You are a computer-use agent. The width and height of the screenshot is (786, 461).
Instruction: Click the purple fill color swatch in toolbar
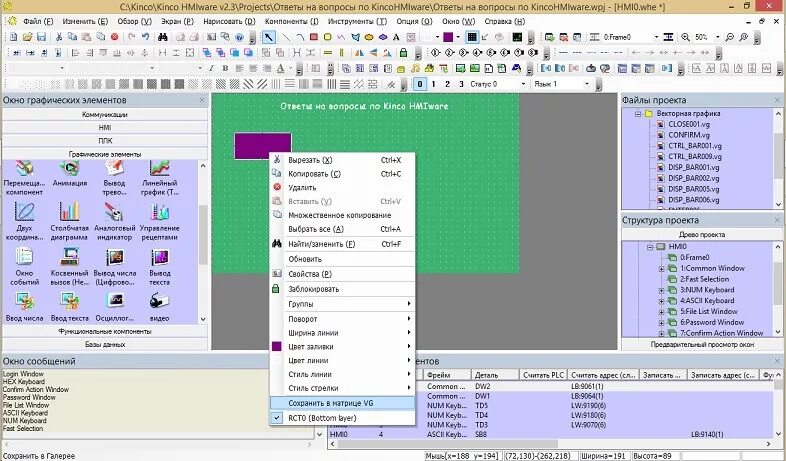(x=448, y=37)
